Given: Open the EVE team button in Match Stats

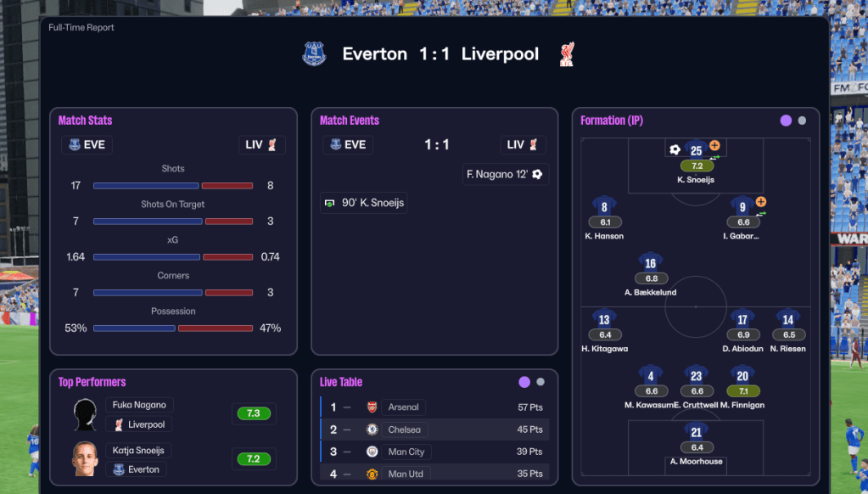Looking at the screenshot, I should 87,144.
